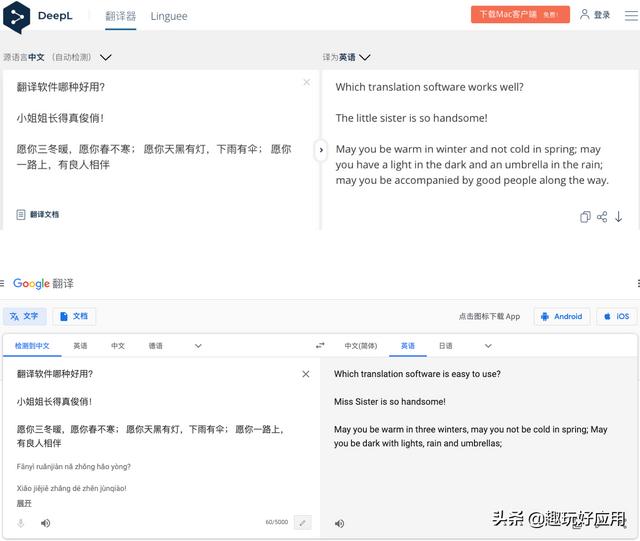Click Google result 'Miss Sister is so handsome!'
The height and width of the screenshot is (541, 640).
(x=390, y=402)
